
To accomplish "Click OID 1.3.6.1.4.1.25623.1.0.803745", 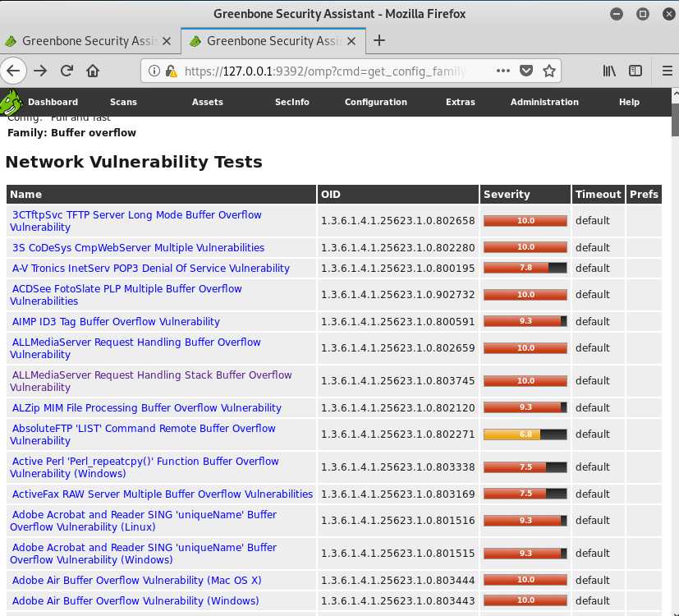I will [398, 381].
